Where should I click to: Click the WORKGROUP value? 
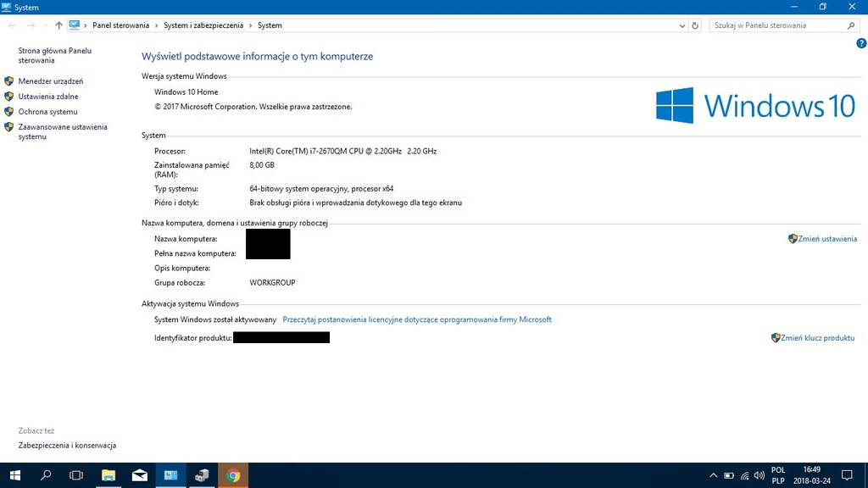272,283
